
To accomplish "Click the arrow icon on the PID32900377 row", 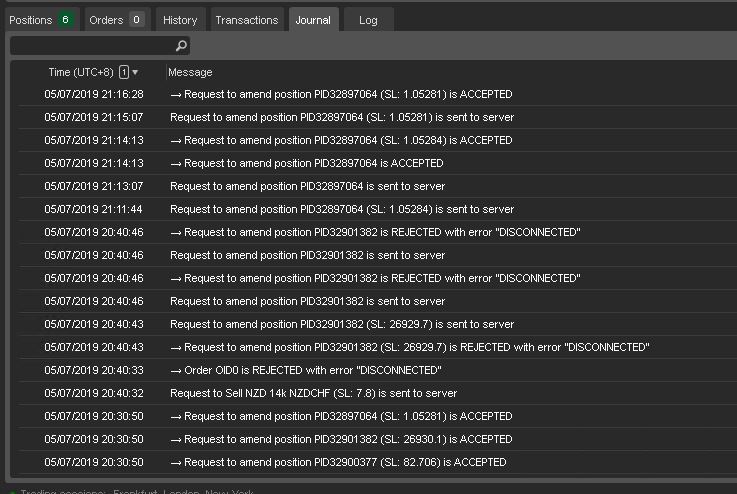I will point(176,463).
